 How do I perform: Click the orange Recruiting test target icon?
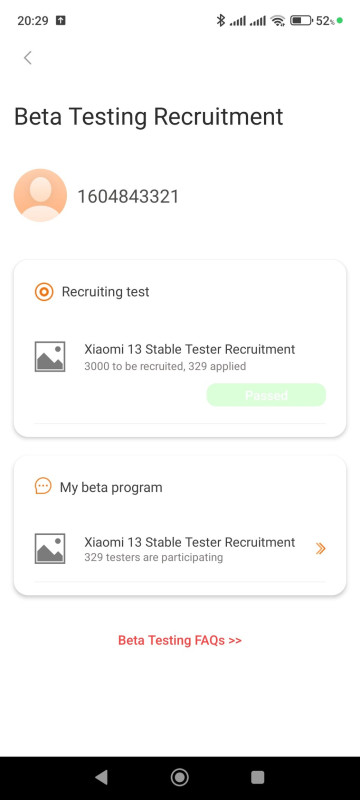point(44,292)
